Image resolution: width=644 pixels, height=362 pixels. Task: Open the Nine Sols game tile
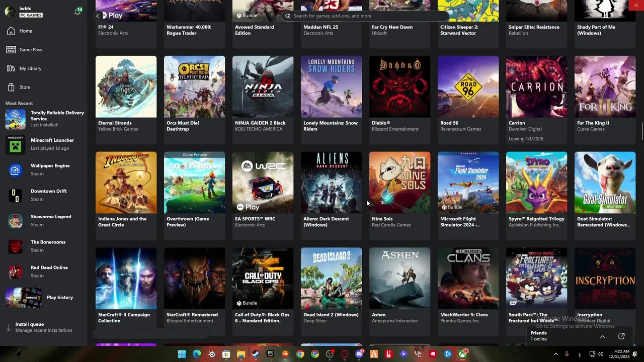399,195
